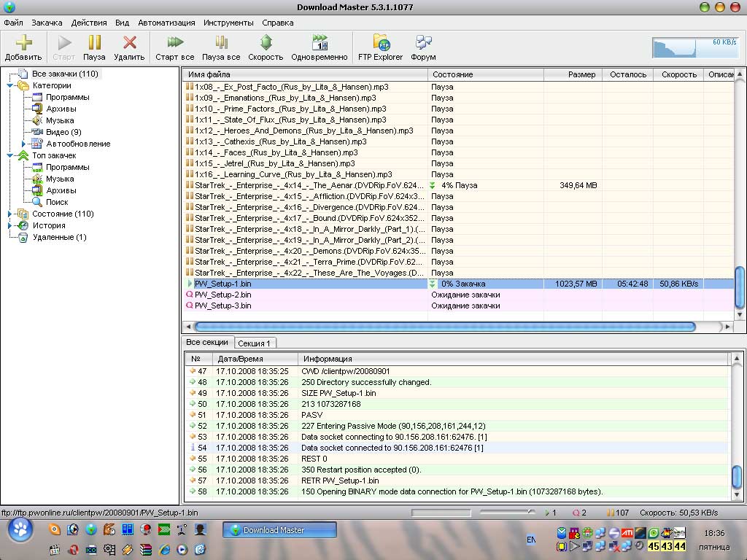Open the Удаленные (1) tree item
The width and height of the screenshot is (747, 560).
(x=60, y=237)
